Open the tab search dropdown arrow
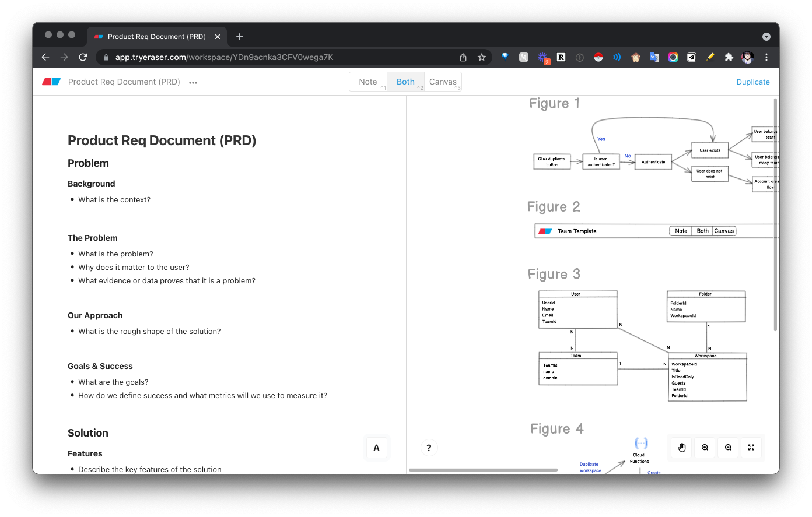 pos(766,37)
